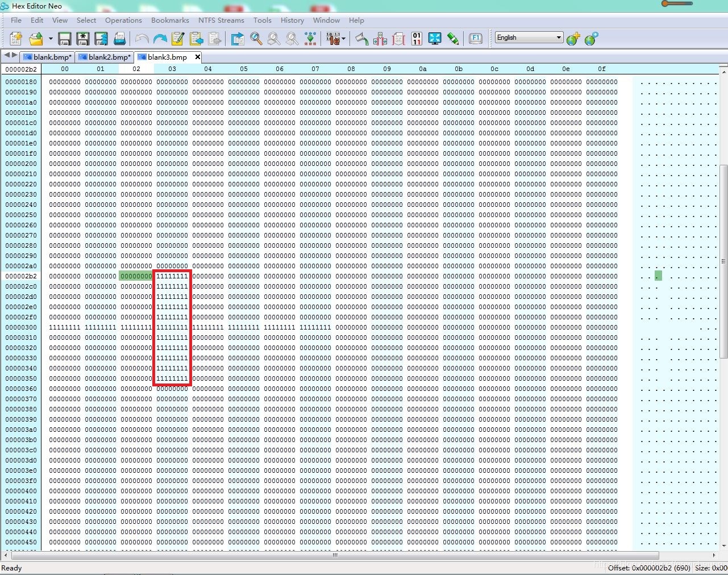Click the row address 000003a0
The height and width of the screenshot is (575, 728).
click(21, 430)
